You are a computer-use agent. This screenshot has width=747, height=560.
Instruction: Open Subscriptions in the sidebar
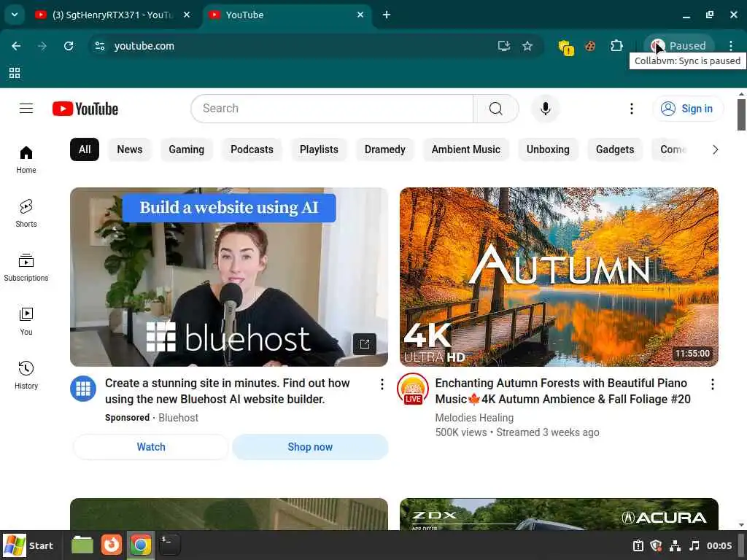[x=26, y=268]
